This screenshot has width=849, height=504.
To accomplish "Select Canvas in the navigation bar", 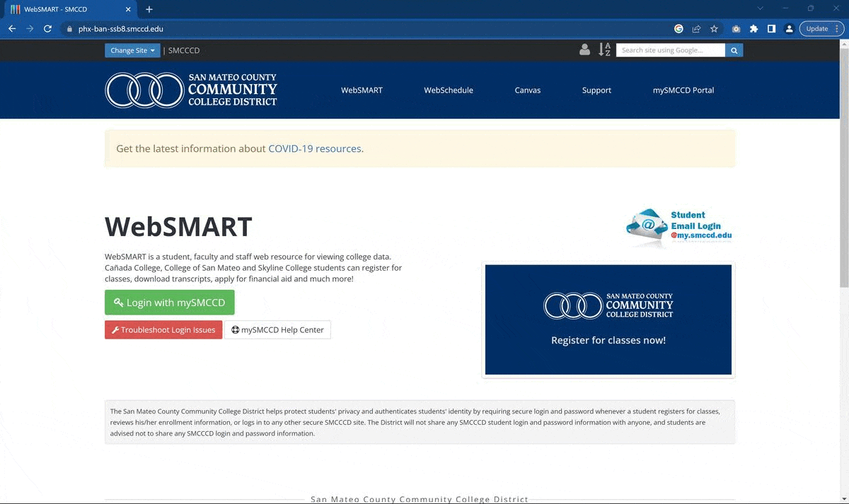I will click(x=528, y=90).
